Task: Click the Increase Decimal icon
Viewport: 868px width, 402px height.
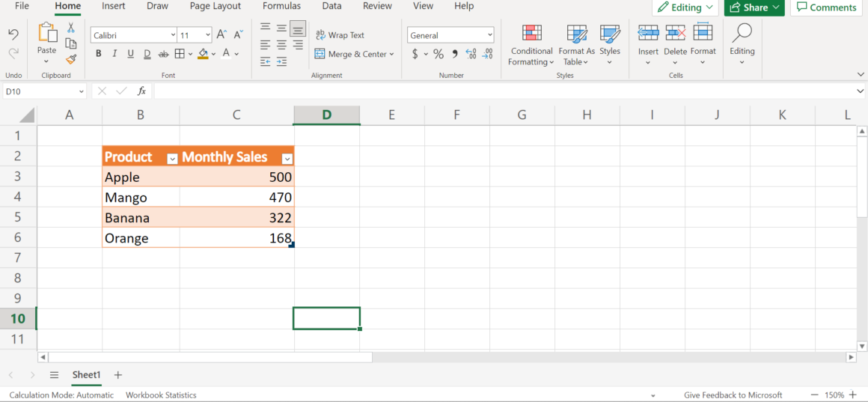Action: click(471, 54)
